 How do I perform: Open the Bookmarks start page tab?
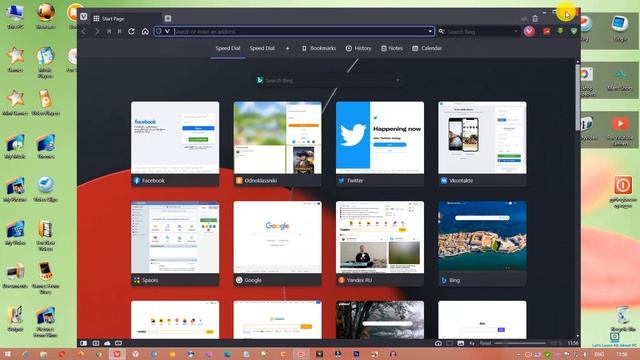tap(319, 48)
